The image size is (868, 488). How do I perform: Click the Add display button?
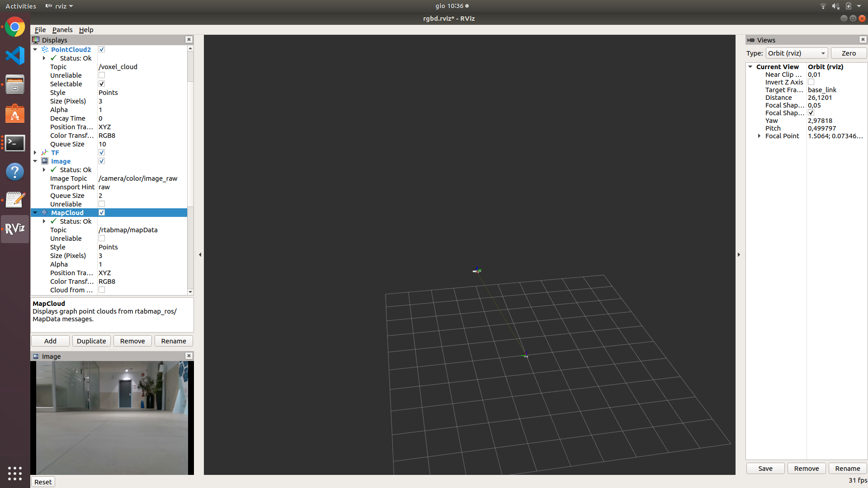click(x=50, y=341)
